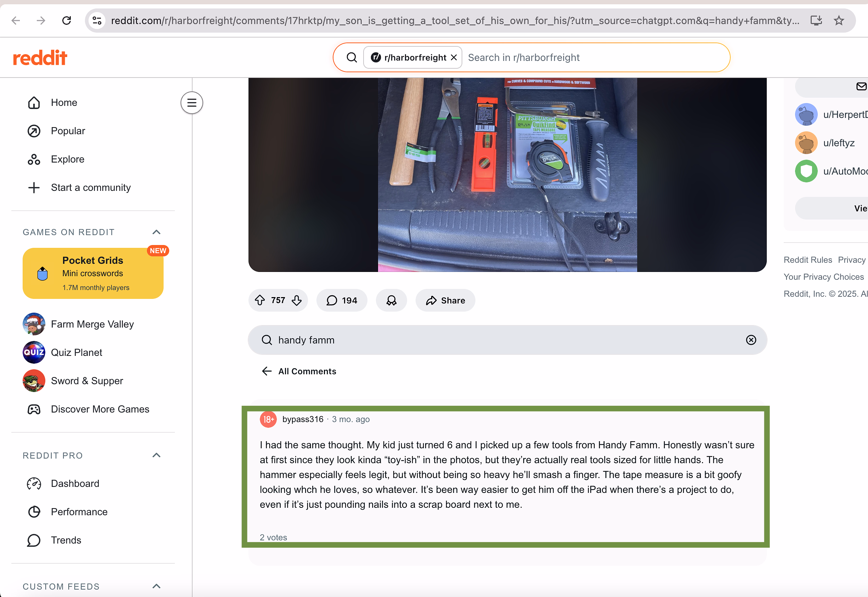The height and width of the screenshot is (597, 868).
Task: Start a community
Action: pos(91,188)
